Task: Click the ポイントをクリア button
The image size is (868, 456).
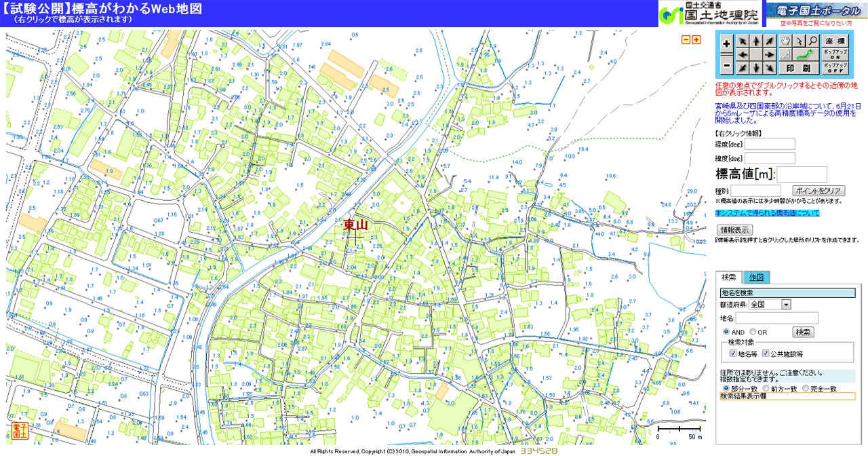Action: click(x=818, y=191)
